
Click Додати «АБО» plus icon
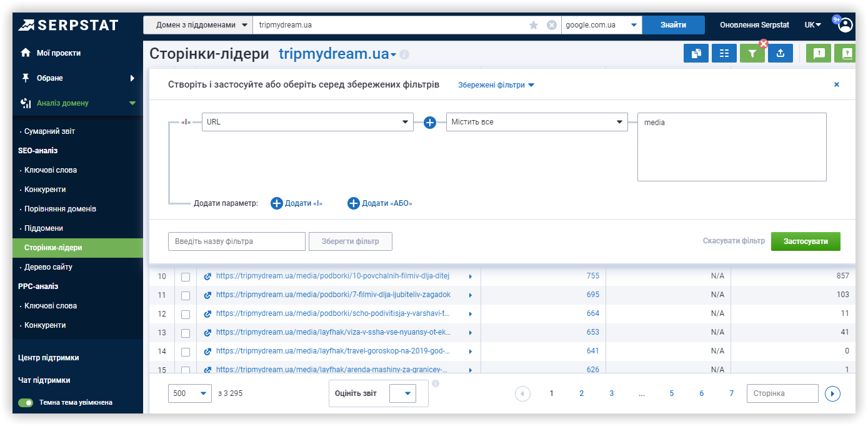[x=354, y=203]
